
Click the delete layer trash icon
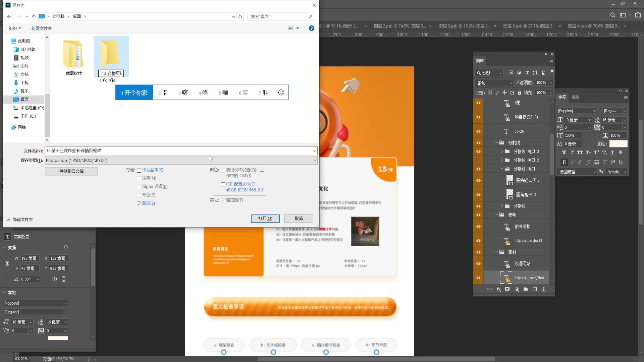(544, 289)
